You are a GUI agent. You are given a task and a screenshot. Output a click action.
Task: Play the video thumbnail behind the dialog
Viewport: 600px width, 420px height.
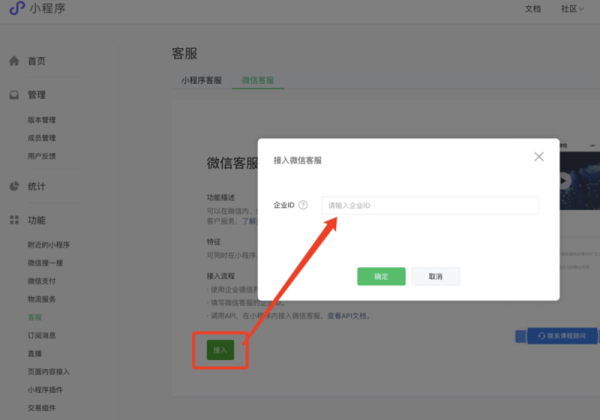(563, 181)
